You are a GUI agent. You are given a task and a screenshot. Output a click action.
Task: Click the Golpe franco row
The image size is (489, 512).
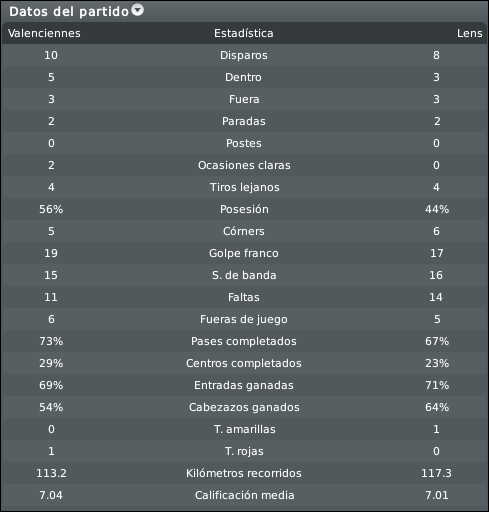[x=244, y=253]
